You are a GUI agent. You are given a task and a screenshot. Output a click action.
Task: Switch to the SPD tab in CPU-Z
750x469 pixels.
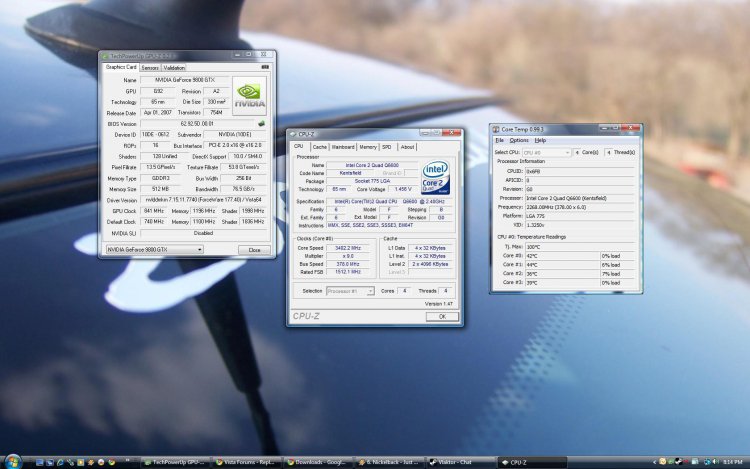pyautogui.click(x=386, y=147)
